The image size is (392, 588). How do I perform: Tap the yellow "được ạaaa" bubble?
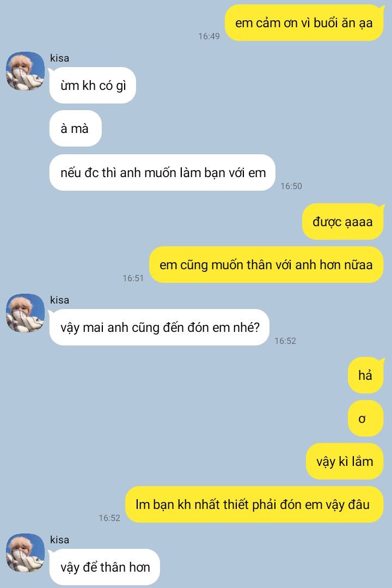344,222
